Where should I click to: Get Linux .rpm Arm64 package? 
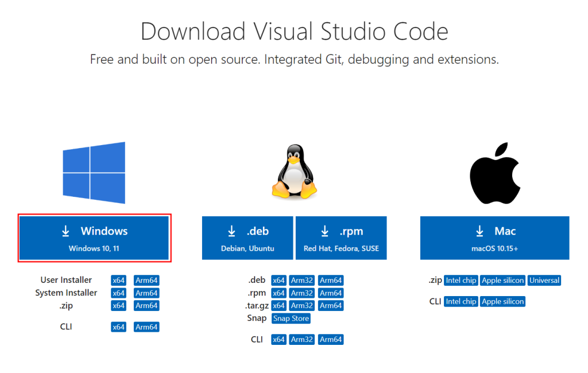pyautogui.click(x=331, y=293)
